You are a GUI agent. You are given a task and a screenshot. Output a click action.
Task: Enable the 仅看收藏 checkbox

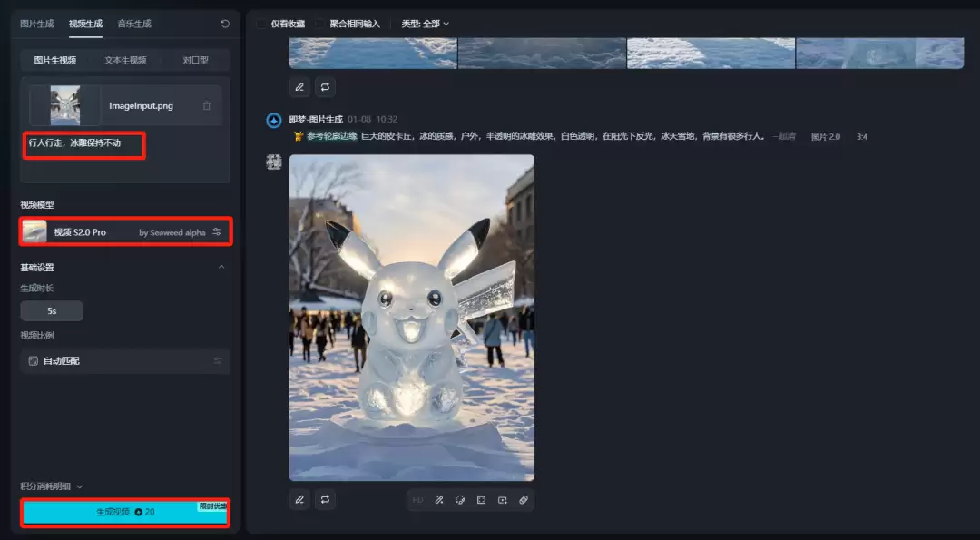pos(259,24)
